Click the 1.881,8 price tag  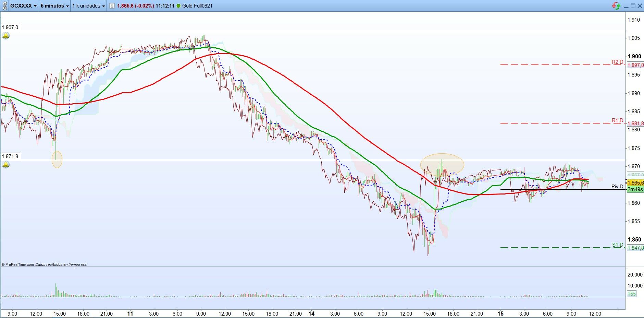(x=635, y=123)
